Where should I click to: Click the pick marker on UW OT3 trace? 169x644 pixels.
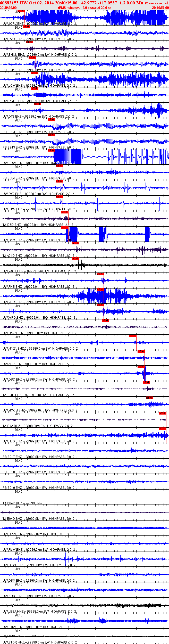[37, 104]
